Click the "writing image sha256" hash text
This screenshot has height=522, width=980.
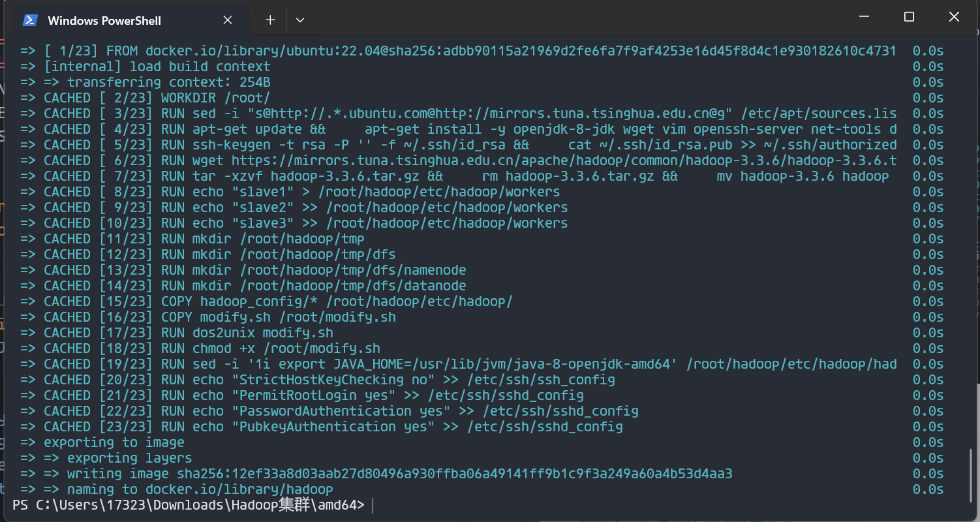point(455,474)
